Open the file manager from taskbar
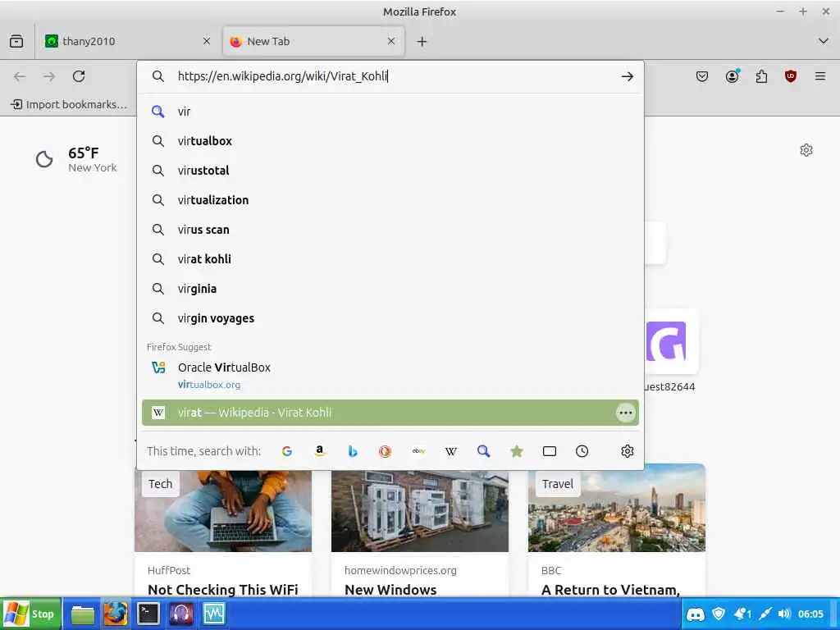 [83, 614]
